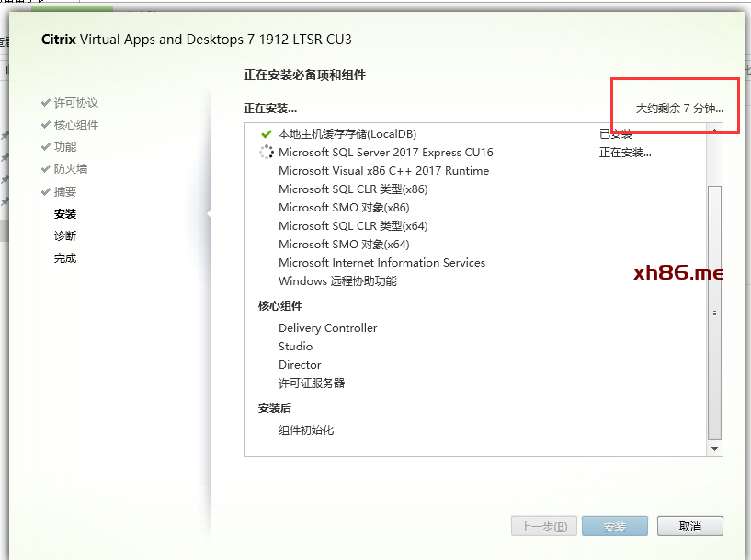The image size is (751, 560).
Task: Click the 安装 button at the bottom
Action: coord(615,527)
